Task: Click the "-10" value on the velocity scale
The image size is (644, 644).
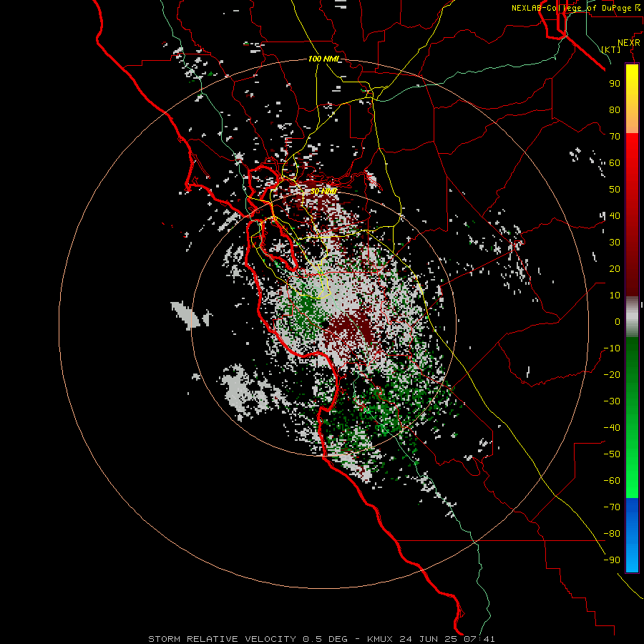Action: [x=612, y=348]
